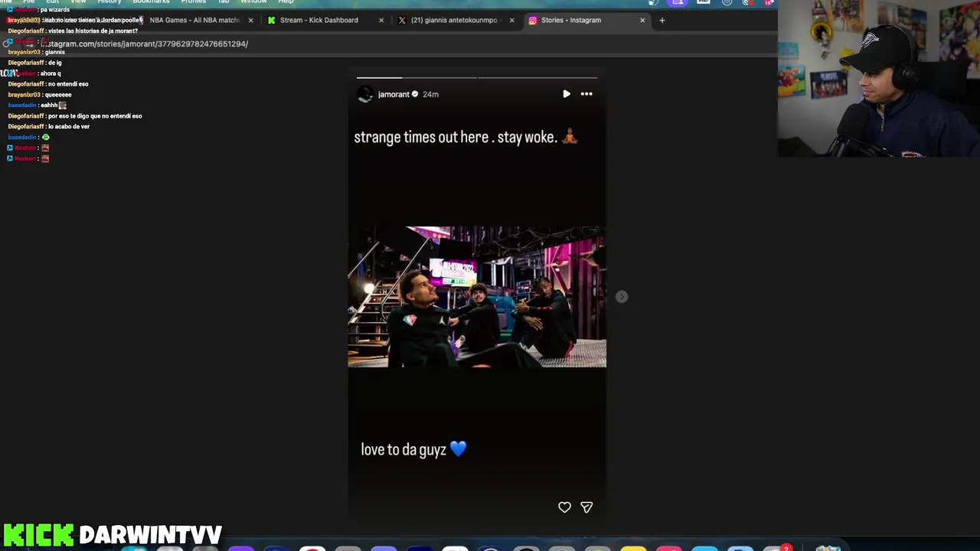The image size is (980, 551).
Task: Click the 'strange times out here' caption
Action: (465, 137)
